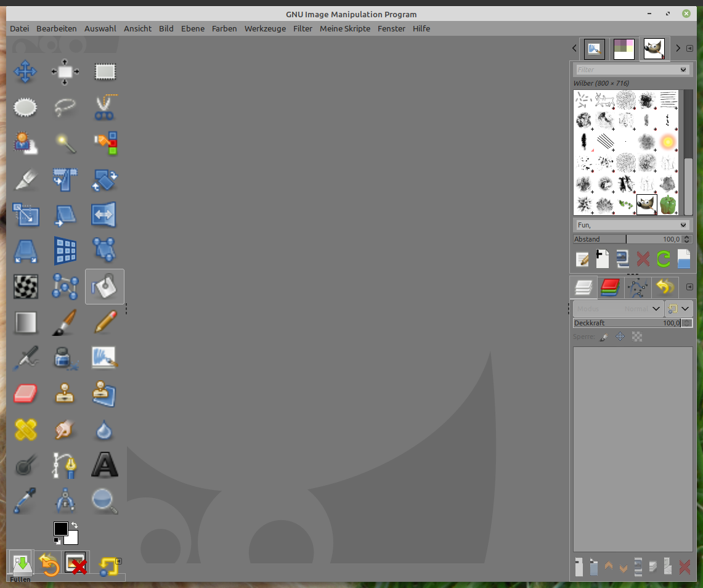Select the Bucket Fill tool
This screenshot has height=588, width=703.
pyautogui.click(x=105, y=287)
